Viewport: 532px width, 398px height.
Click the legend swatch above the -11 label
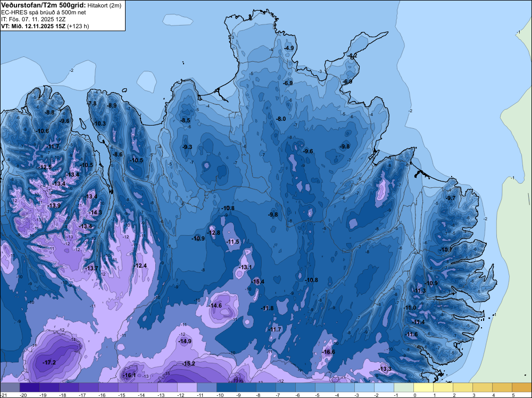tap(206, 387)
